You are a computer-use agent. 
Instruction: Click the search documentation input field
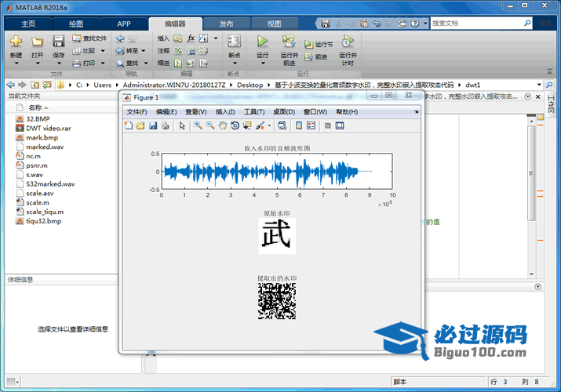coord(477,24)
